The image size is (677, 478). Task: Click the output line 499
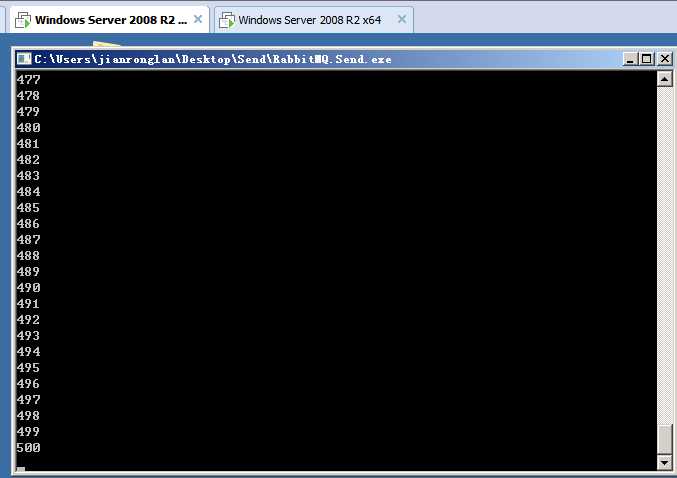pos(28,432)
